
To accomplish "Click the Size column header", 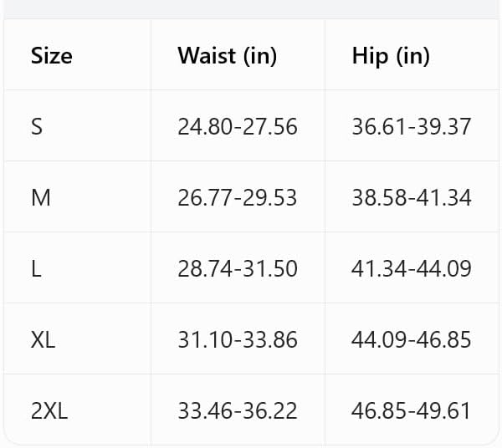I will 52,56.
